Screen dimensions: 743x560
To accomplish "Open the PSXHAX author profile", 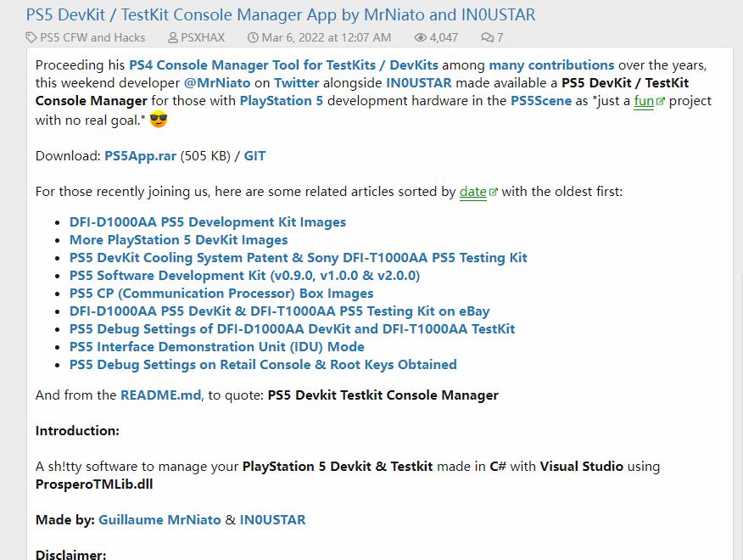I will [204, 37].
